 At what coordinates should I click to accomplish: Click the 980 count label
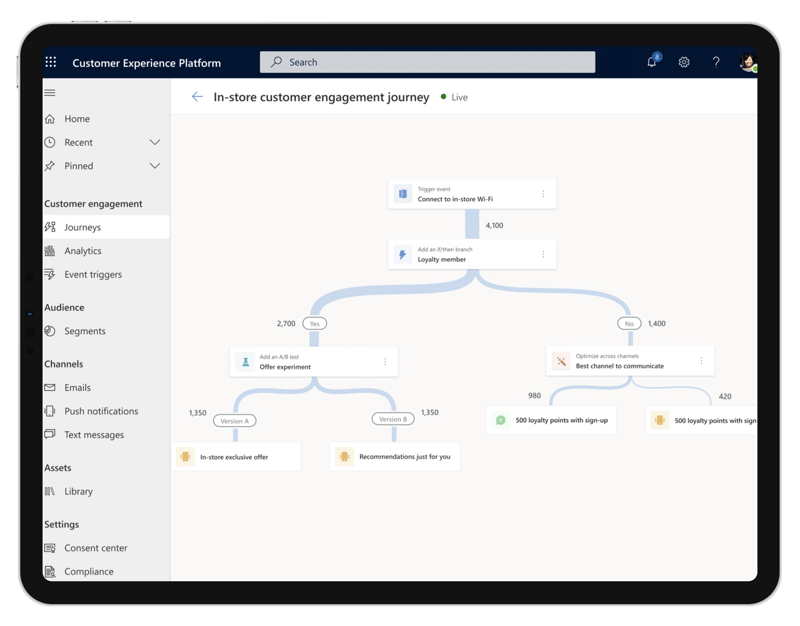534,395
